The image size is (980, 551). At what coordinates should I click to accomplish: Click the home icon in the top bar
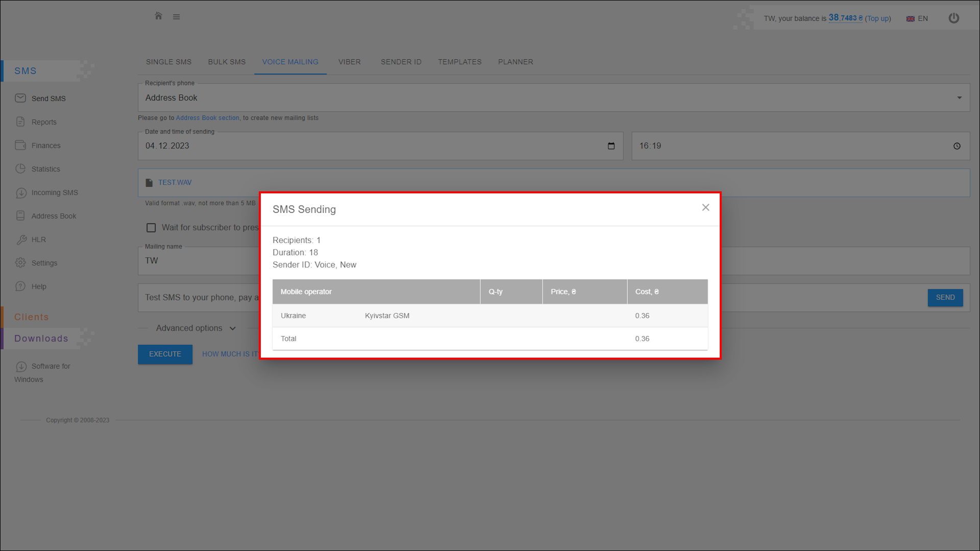click(158, 16)
